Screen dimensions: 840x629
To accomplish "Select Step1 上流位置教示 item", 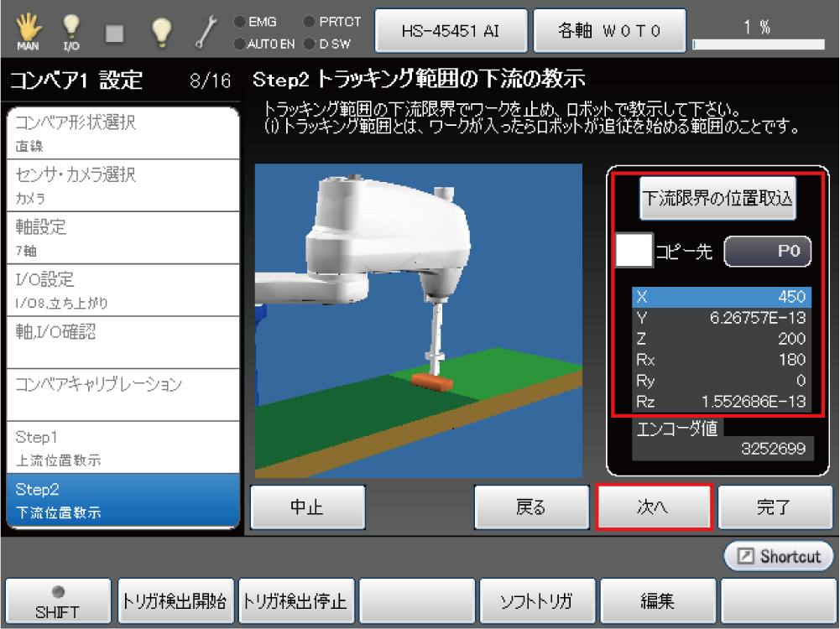I will [123, 447].
